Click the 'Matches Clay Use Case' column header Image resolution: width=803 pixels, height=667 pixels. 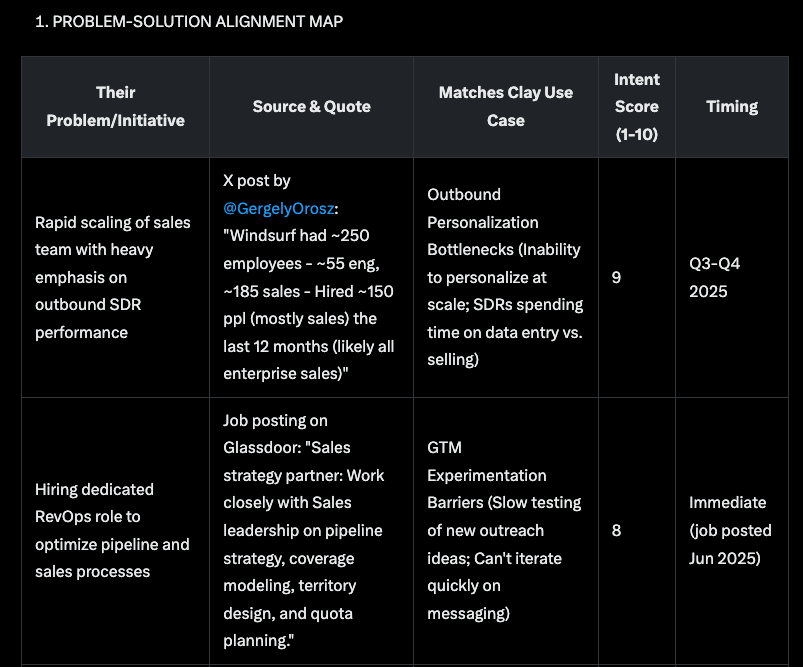505,107
